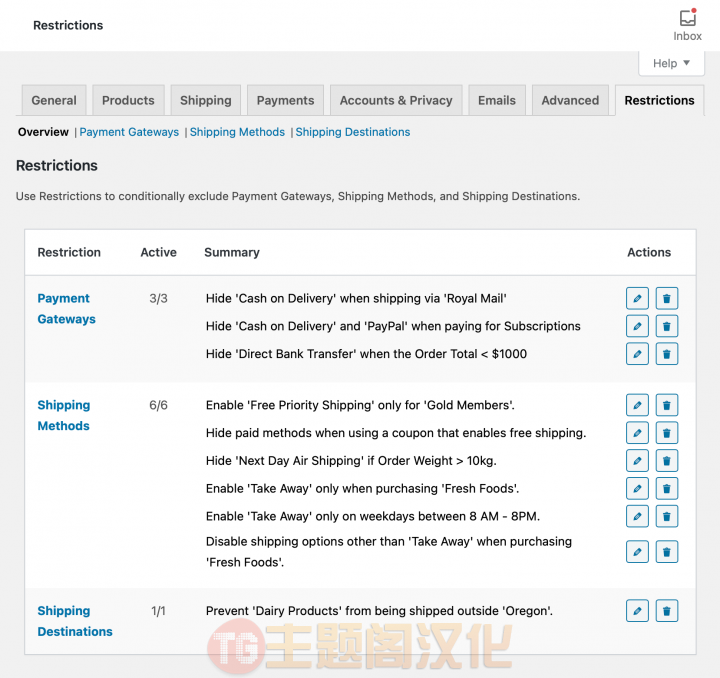Edit the free shipping coupon rule
Viewport: 720px width, 678px height.
(637, 433)
